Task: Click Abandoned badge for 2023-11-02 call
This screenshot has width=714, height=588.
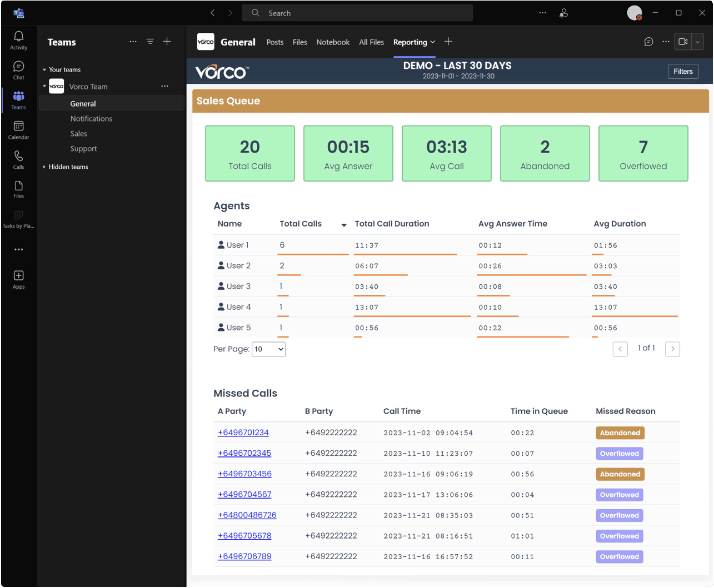Action: [620, 433]
